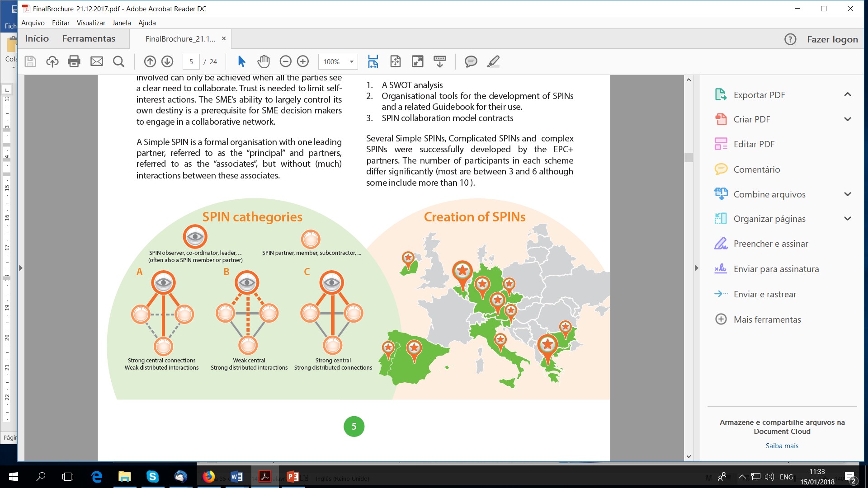Open Exportar PDF tool
The image size is (868, 488).
(759, 95)
